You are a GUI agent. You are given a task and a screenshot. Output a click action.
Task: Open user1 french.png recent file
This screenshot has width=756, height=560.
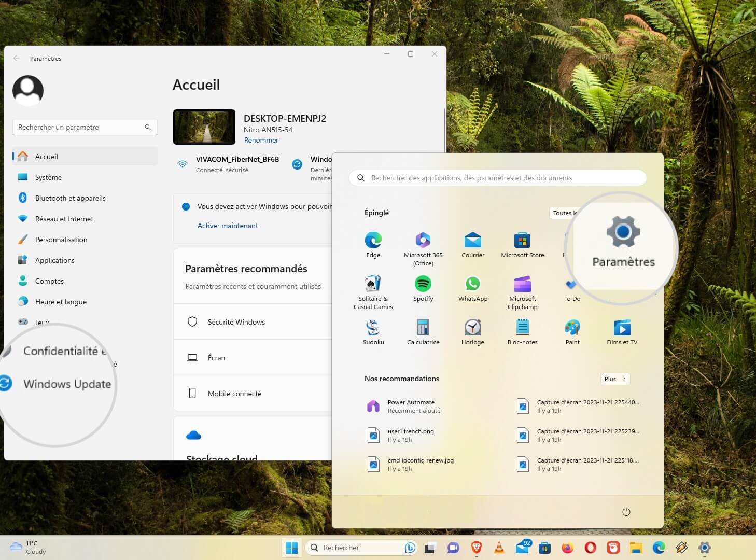(x=400, y=435)
